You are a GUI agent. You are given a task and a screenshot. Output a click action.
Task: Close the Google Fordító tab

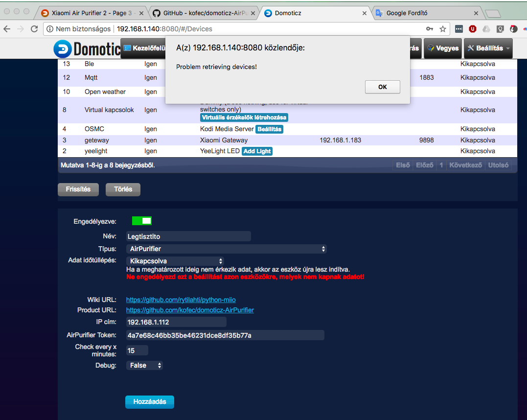476,13
